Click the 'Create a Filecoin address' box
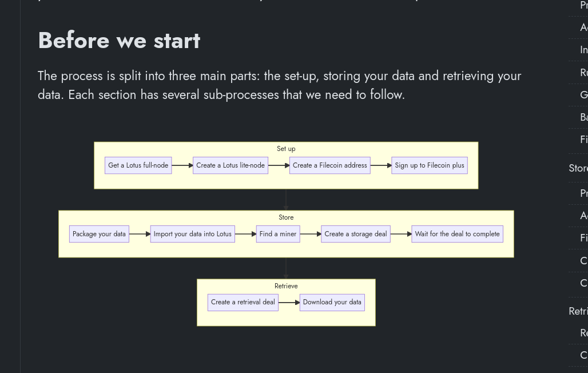 pos(329,165)
